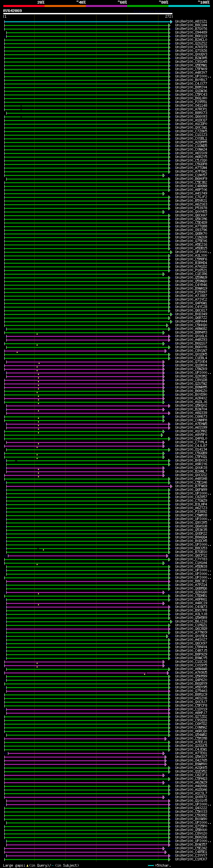The image size is (213, 868).
Task: Select hit label UniRef100_C5NZK9
Action: point(191,369)
